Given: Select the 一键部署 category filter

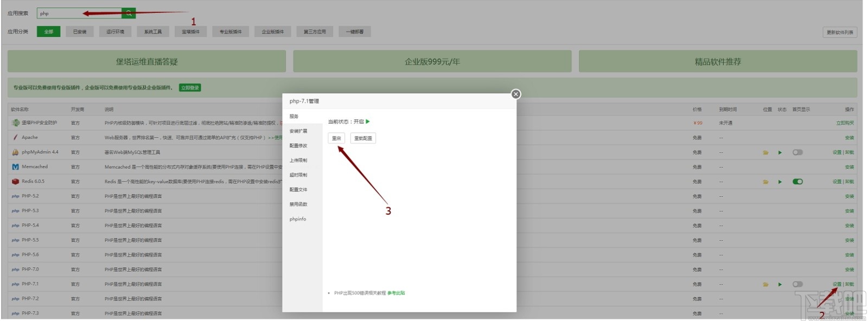Looking at the screenshot, I should click(355, 31).
